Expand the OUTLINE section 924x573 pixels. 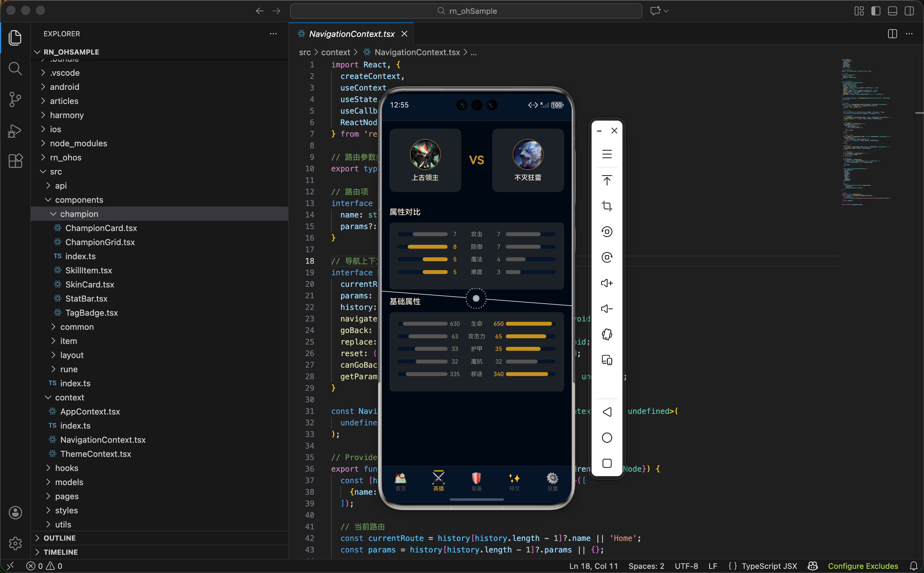click(59, 538)
